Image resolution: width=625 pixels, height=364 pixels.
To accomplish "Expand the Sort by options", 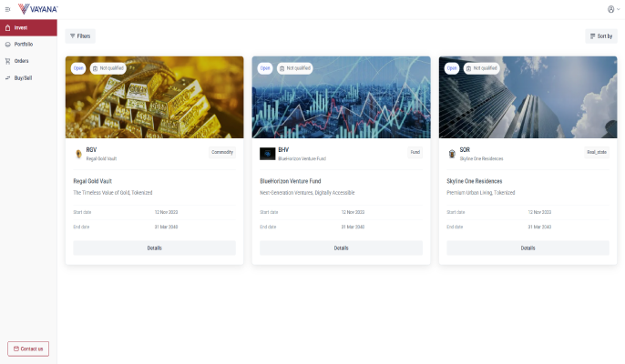I will tap(601, 35).
